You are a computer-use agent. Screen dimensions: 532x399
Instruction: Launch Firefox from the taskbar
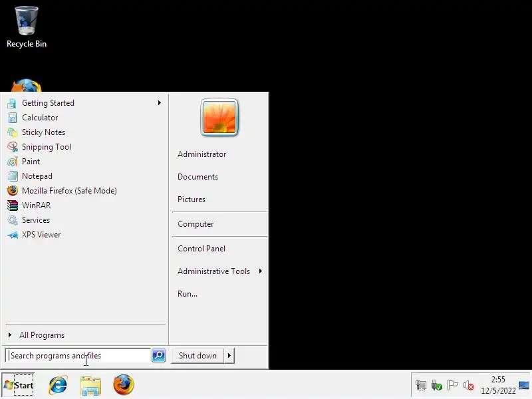[124, 385]
